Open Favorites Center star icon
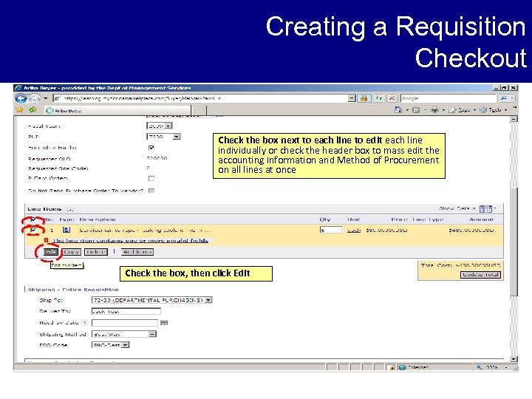 (x=20, y=110)
